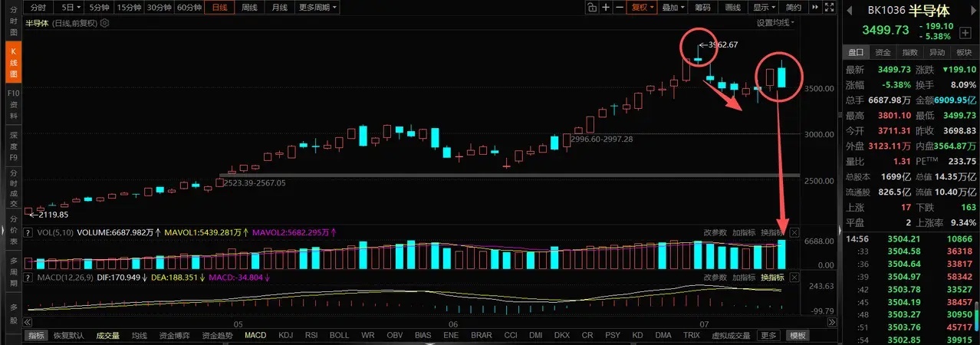
Task: Click 换指标 in MACD panel
Action: point(772,277)
